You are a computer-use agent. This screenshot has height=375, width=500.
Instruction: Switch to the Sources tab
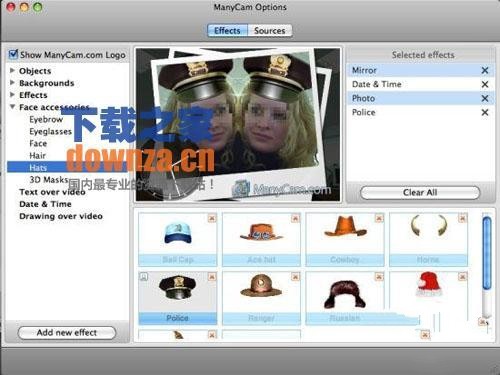(270, 31)
